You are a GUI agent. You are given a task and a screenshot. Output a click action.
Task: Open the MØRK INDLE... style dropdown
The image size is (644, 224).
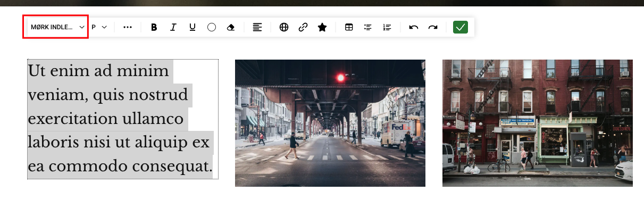[57, 27]
